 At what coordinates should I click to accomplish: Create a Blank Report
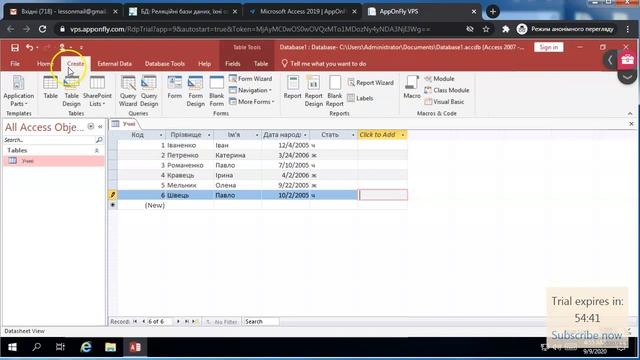click(335, 91)
